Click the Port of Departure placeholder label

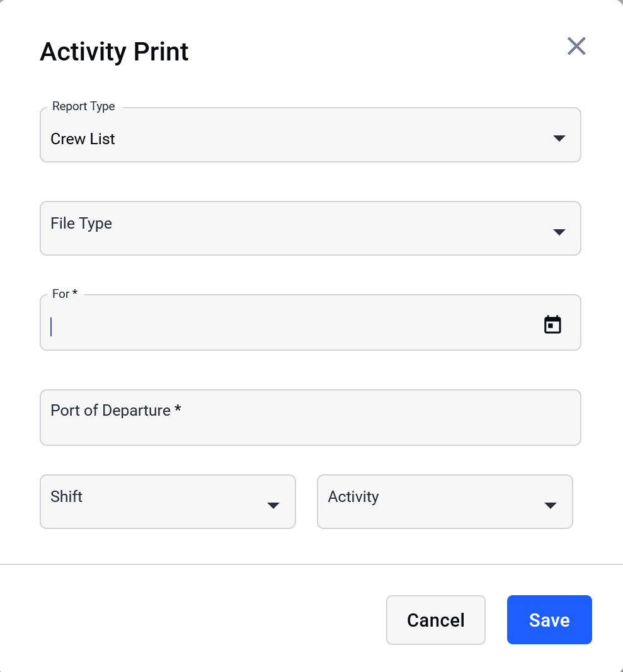coord(116,410)
